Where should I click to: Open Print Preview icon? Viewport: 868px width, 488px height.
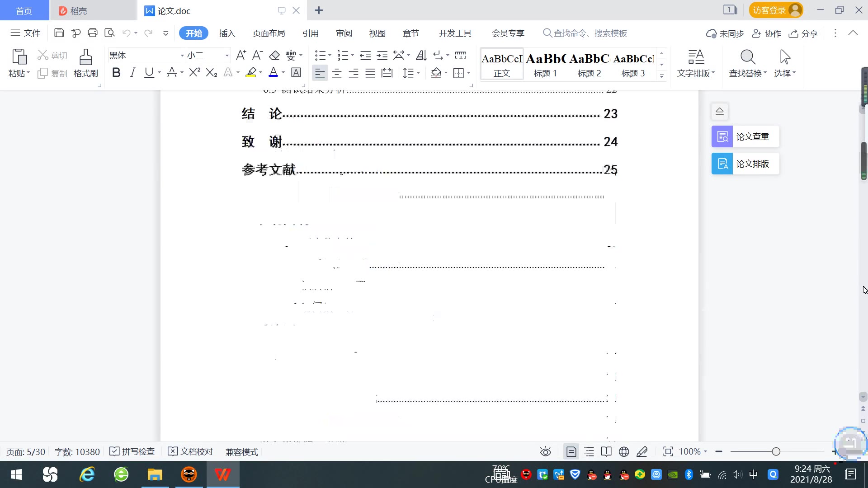(109, 33)
